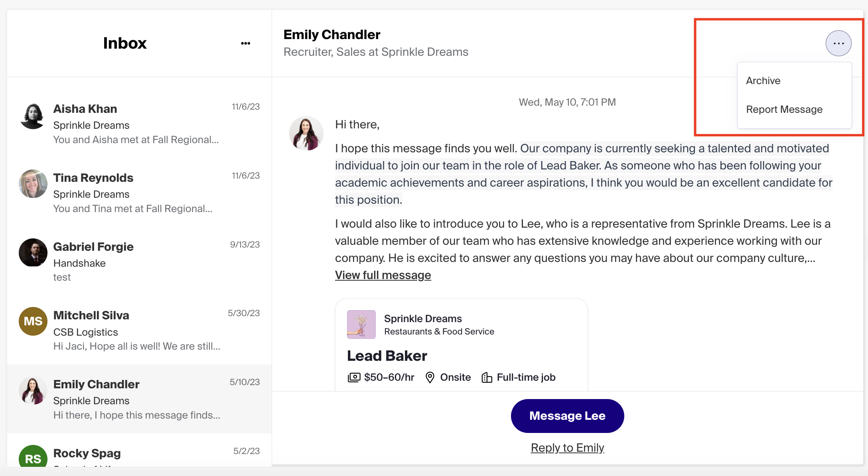868x476 pixels.
Task: Open the conversation actions ellipsis menu
Action: tap(838, 43)
